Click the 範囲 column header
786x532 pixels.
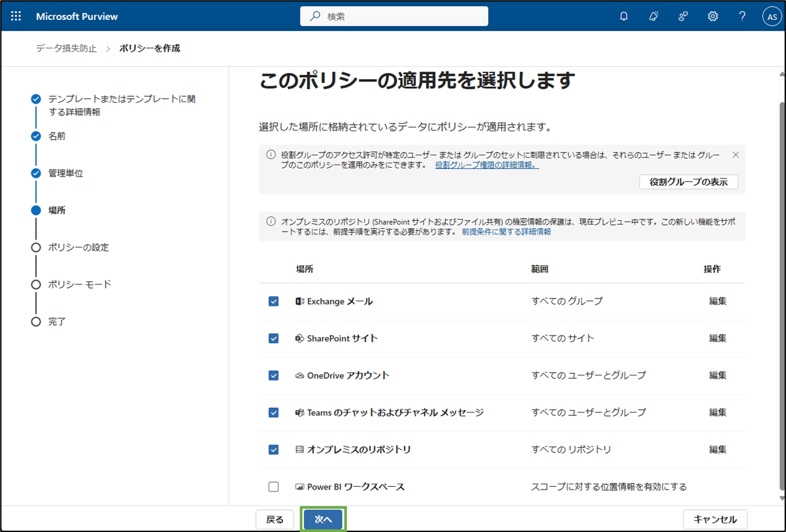tap(540, 269)
